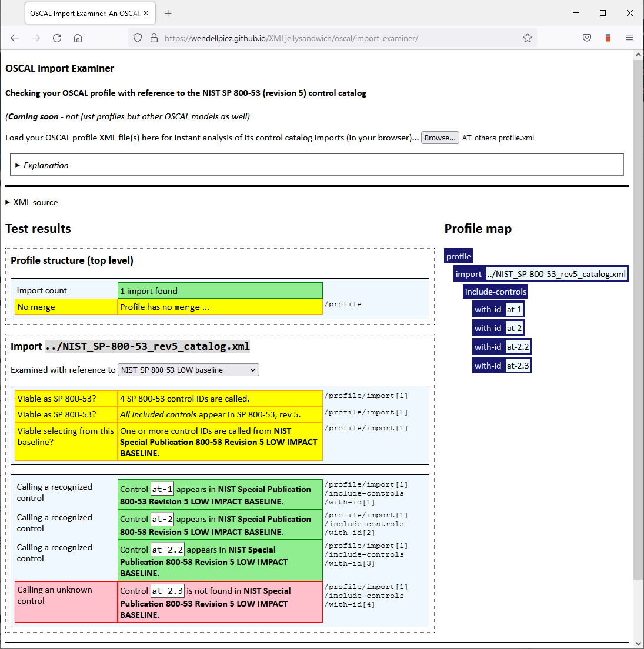Image resolution: width=644 pixels, height=649 pixels.
Task: Go back to the previous page
Action: (15, 38)
